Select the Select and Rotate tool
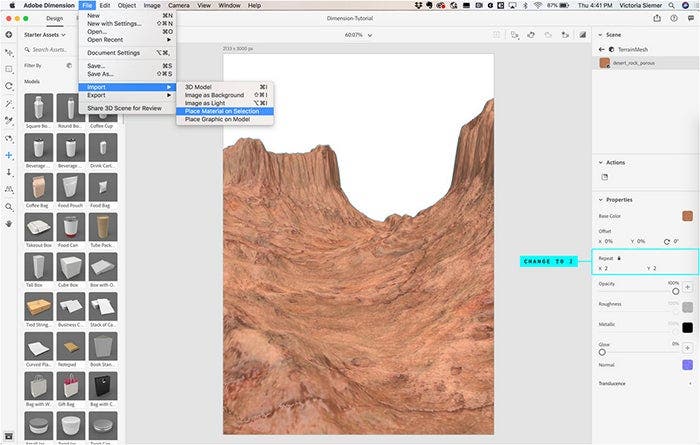Screen dimensions: 700x445 click(x=9, y=86)
